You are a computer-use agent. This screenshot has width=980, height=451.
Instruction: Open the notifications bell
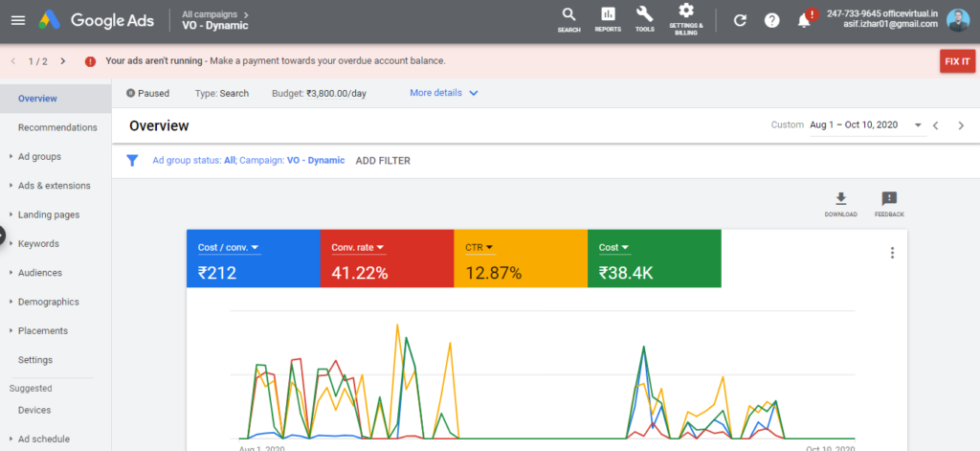tap(804, 21)
